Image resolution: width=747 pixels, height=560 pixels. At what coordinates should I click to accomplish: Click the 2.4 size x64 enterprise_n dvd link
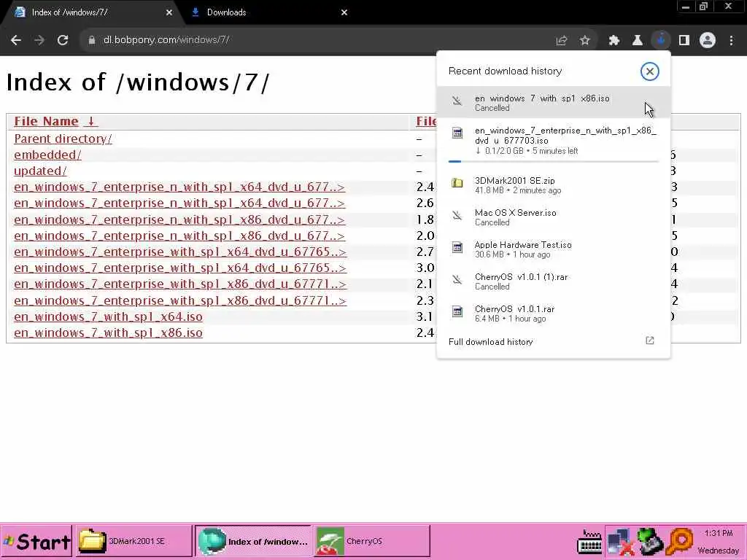click(x=179, y=187)
